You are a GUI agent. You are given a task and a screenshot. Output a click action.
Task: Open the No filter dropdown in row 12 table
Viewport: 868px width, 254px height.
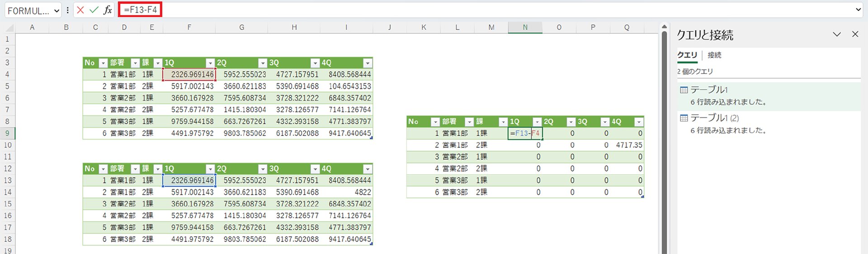pyautogui.click(x=103, y=169)
